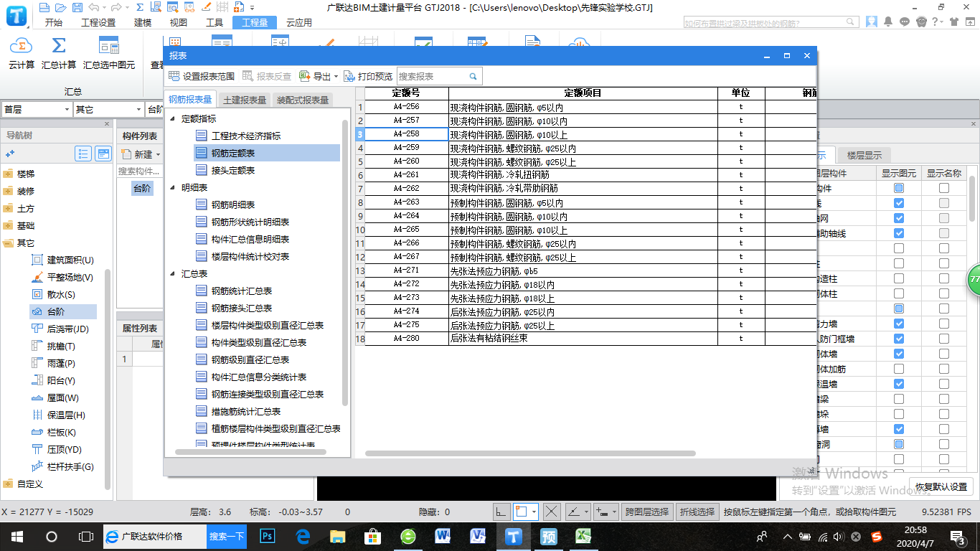Image resolution: width=980 pixels, height=551 pixels.
Task: Click the search magnifier in 搜索报表 box
Action: tap(473, 76)
